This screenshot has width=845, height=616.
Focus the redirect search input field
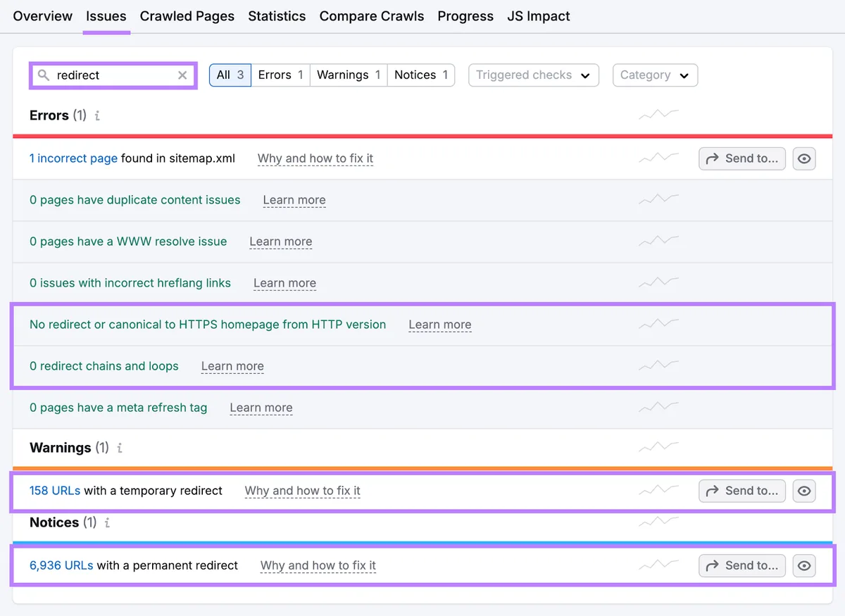pyautogui.click(x=113, y=75)
